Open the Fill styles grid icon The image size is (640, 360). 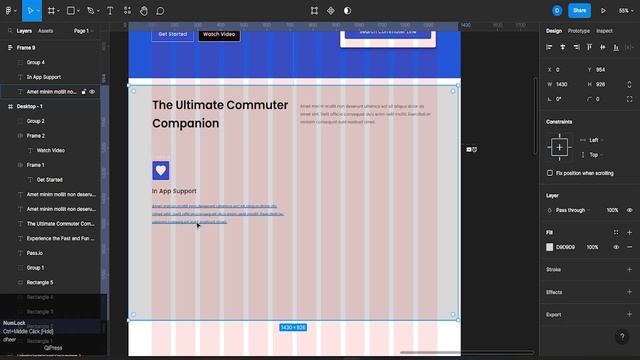616,232
